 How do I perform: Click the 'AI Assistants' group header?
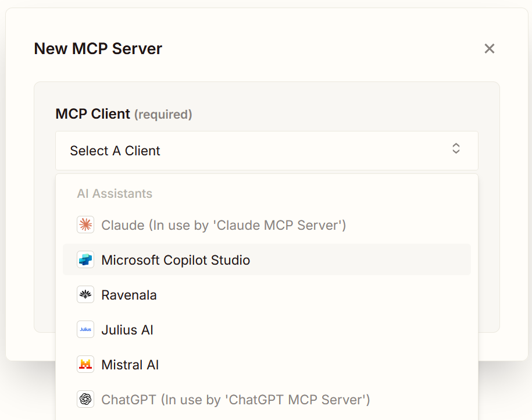pyautogui.click(x=115, y=194)
